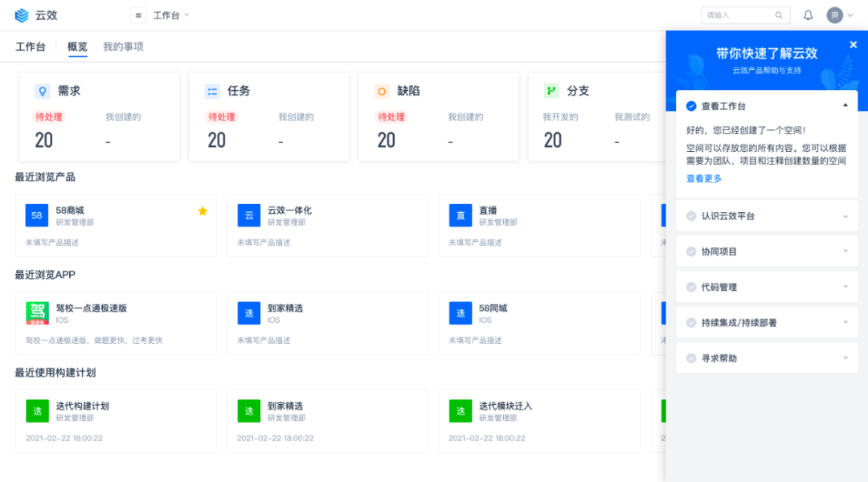Toggle the 查看工作台 completed checkmark
The height and width of the screenshot is (482, 868).
click(x=691, y=106)
